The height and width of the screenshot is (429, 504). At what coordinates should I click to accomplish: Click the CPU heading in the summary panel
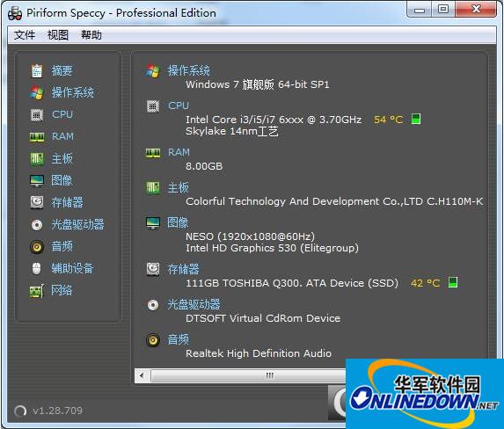point(179,105)
